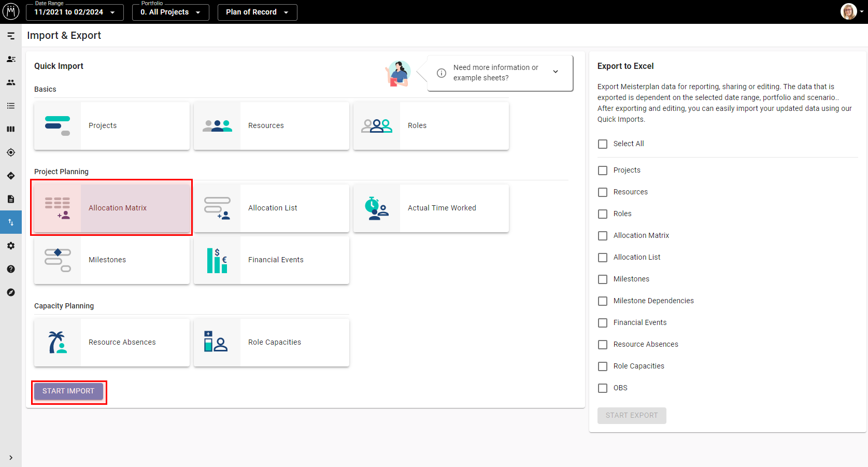This screenshot has width=868, height=467.
Task: Click the Actual Time Worked clock icon
Action: click(377, 208)
